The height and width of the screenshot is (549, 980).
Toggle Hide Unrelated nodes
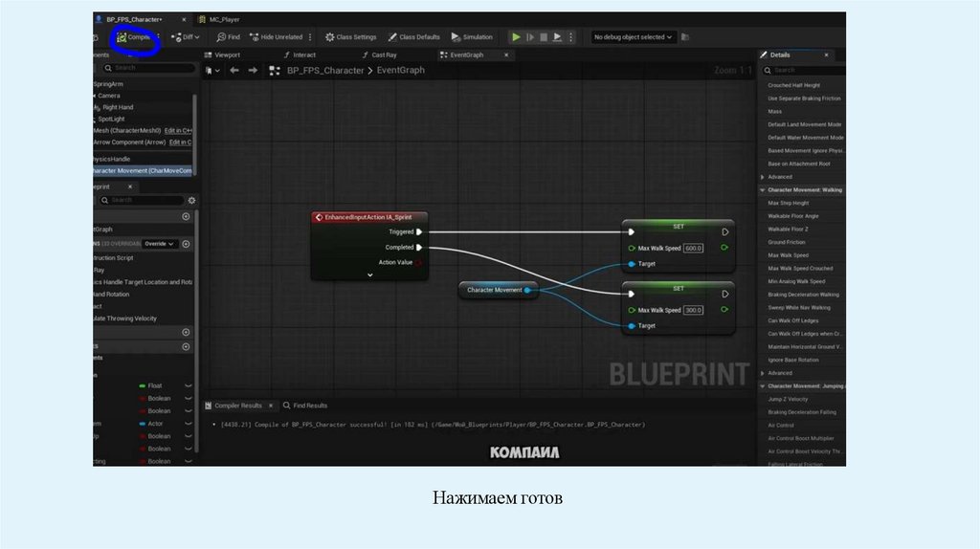(x=277, y=37)
